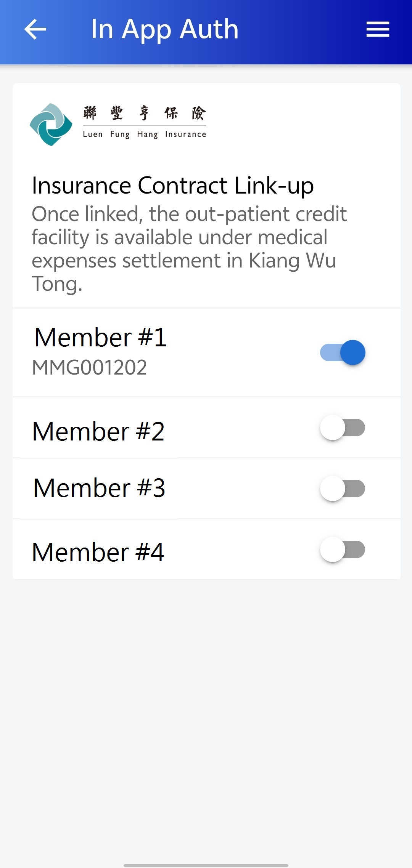Select the Member #4 row label
The height and width of the screenshot is (868, 412).
(x=98, y=552)
